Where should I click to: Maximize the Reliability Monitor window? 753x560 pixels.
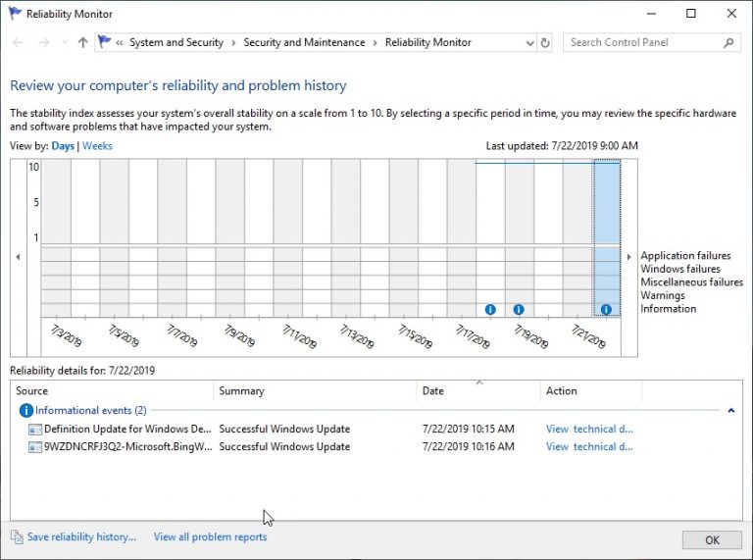click(691, 14)
